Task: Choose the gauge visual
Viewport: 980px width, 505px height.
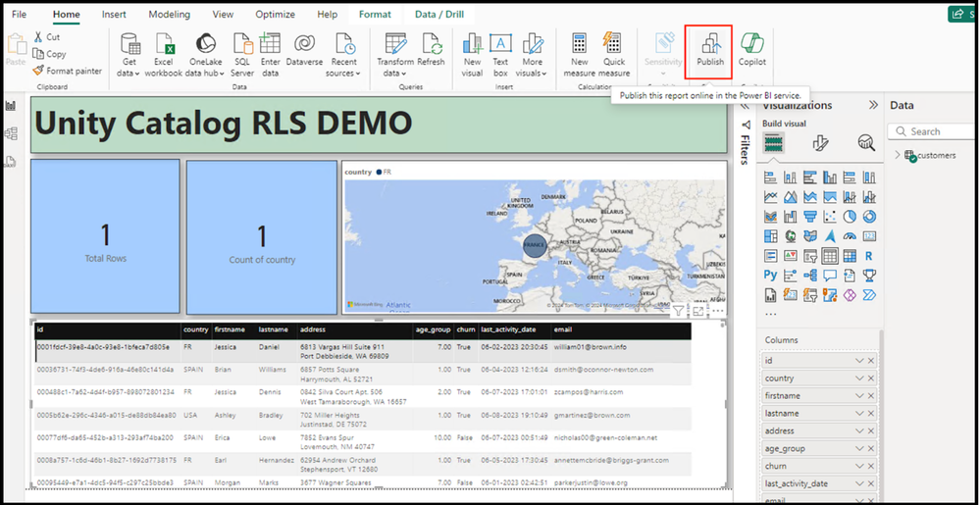Action: (x=850, y=236)
